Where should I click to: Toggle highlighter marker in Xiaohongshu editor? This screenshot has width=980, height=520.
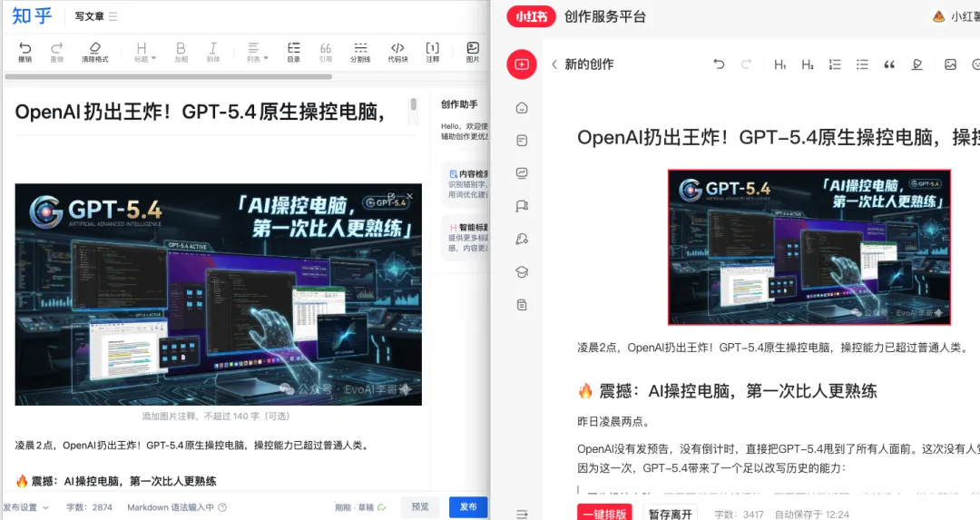point(916,64)
